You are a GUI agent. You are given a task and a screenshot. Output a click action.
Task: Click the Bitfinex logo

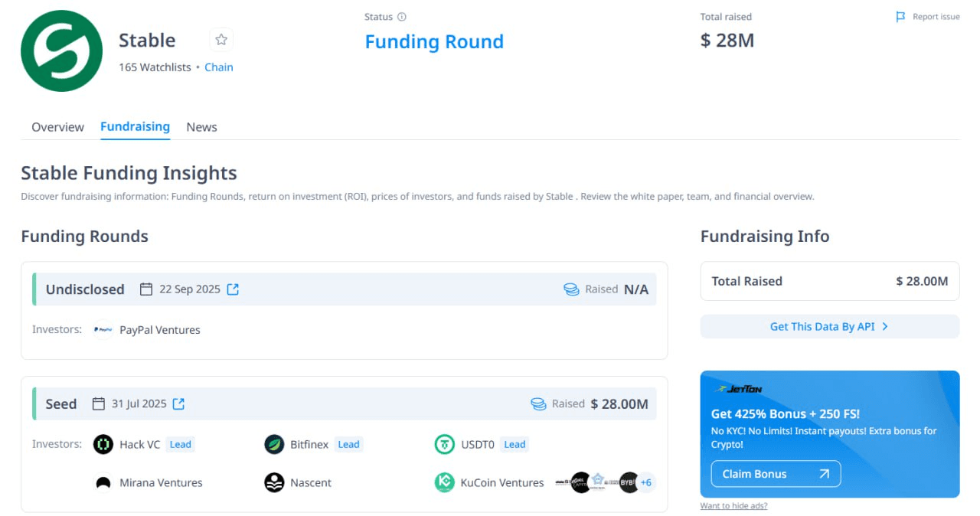(x=274, y=444)
